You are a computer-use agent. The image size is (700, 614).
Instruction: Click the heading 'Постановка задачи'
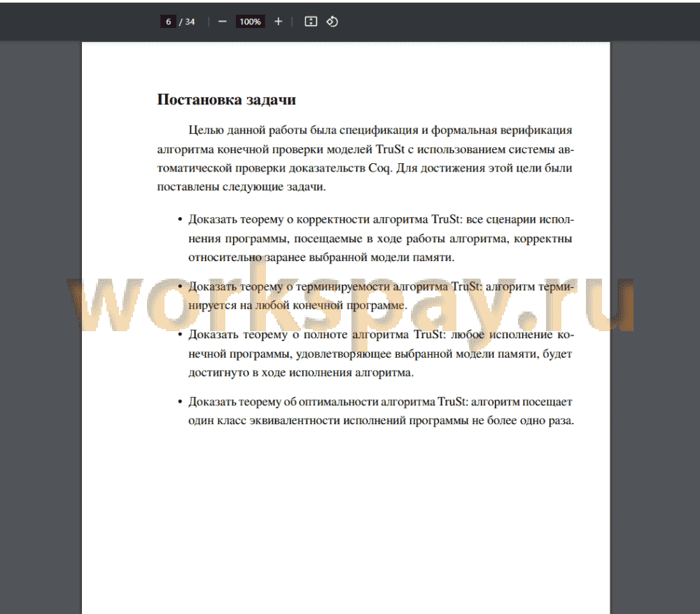pyautogui.click(x=226, y=99)
